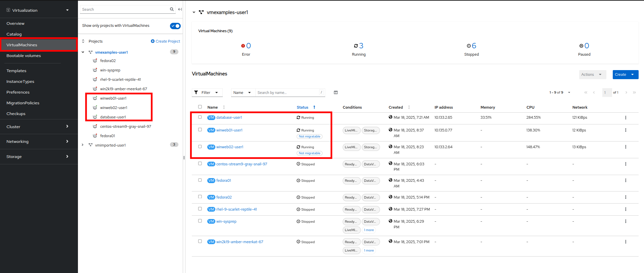This screenshot has height=273, width=644.
Task: Check the winweb01-user1 row checkbox
Action: (200, 130)
